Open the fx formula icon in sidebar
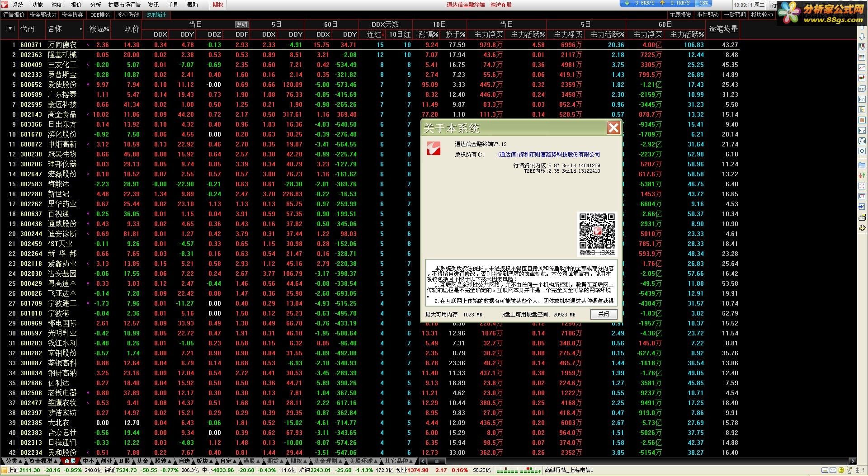Image resolution: width=868 pixels, height=476 pixels. pos(862,141)
